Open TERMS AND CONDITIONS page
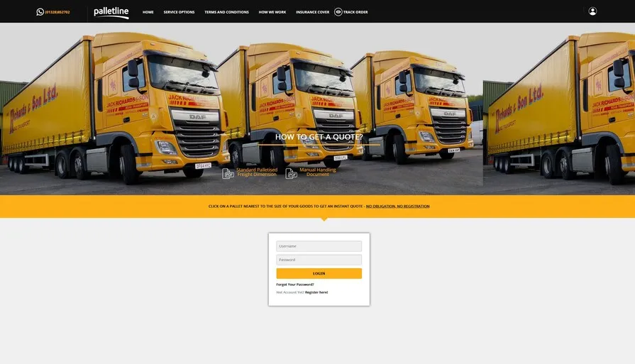Screen dimensions: 635x364 (x=226, y=12)
